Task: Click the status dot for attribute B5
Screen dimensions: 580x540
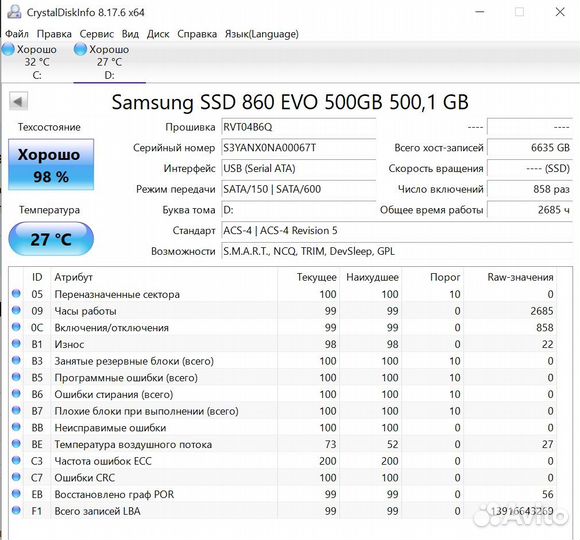Action: tap(16, 377)
